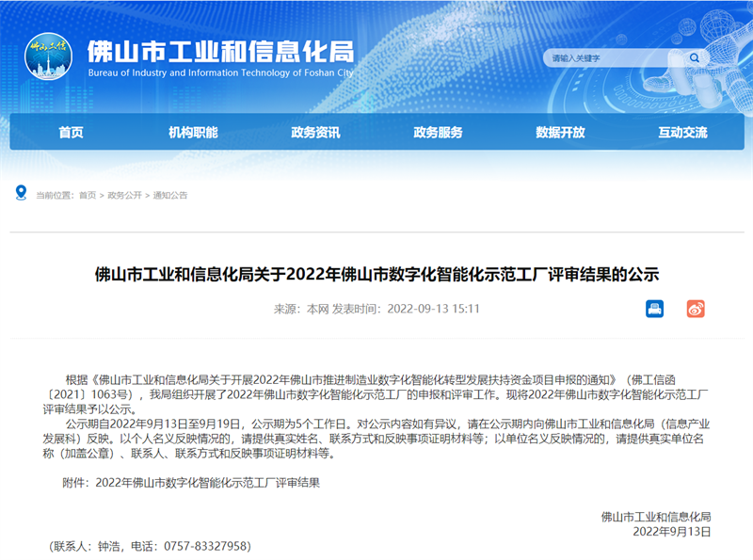Click the blue printer icon
This screenshot has height=560, width=753.
[654, 309]
